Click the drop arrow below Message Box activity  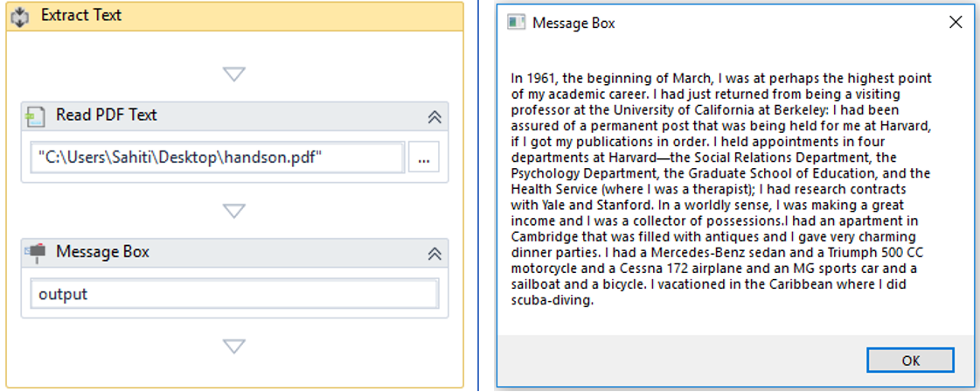[233, 346]
